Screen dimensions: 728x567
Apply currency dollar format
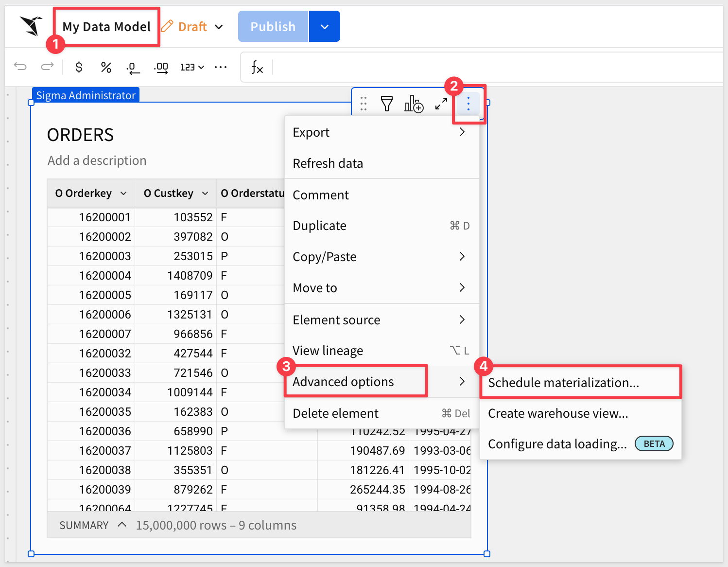[x=79, y=67]
